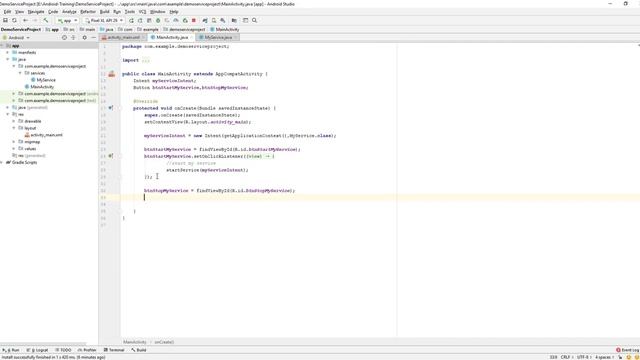Click the '4 spaces' indent status entry

(x=604, y=357)
